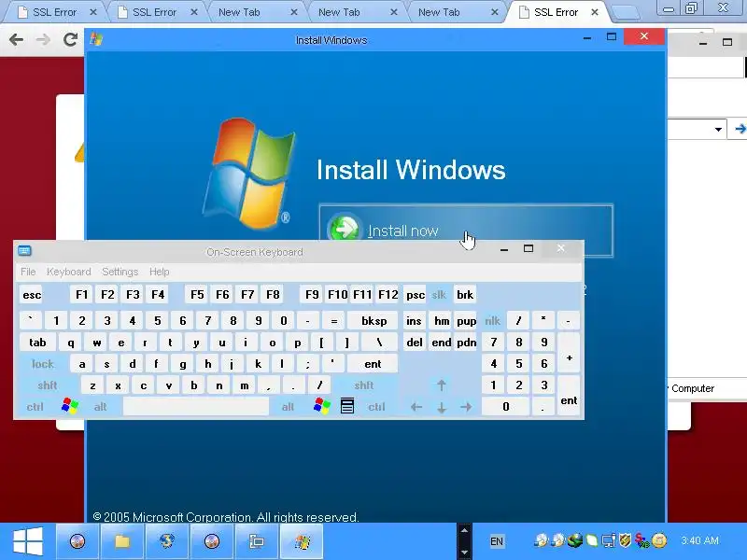Click the up arrow key
The width and height of the screenshot is (747, 560).
point(441,385)
